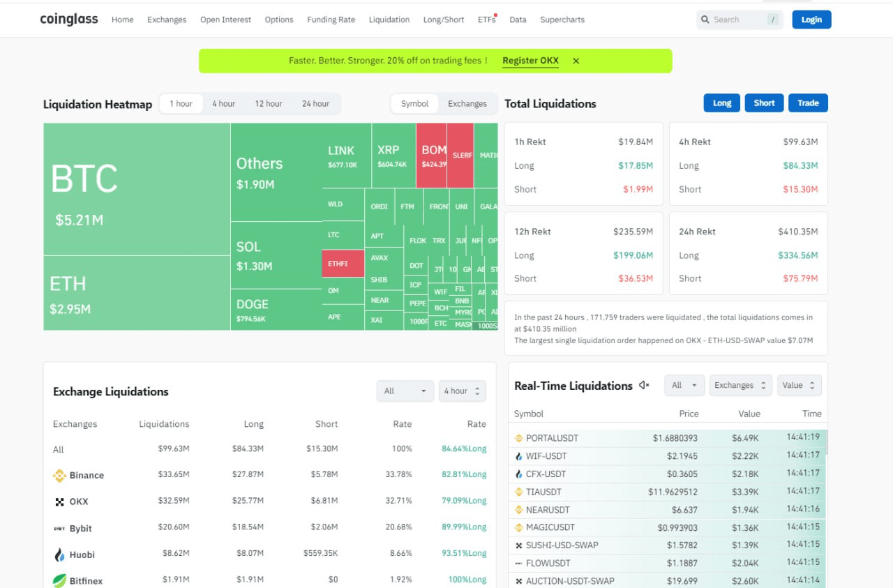Open the Options nav item

coord(279,20)
